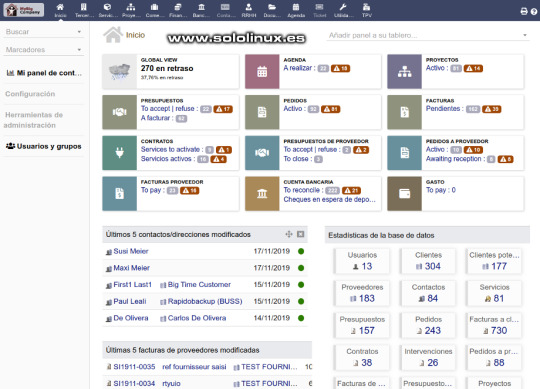Click the printer icon in top bar
Screen dimensions: 540x389
click(524, 11)
